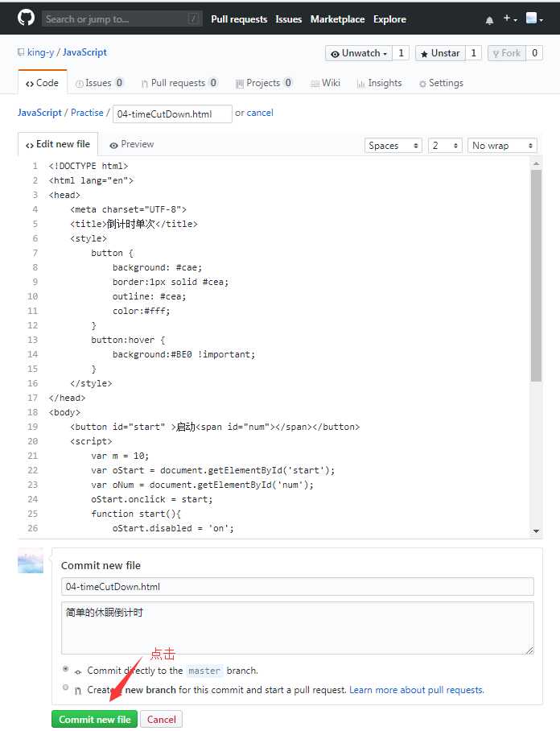Open the user avatar menu in header
This screenshot has width=560, height=731.
[534, 19]
